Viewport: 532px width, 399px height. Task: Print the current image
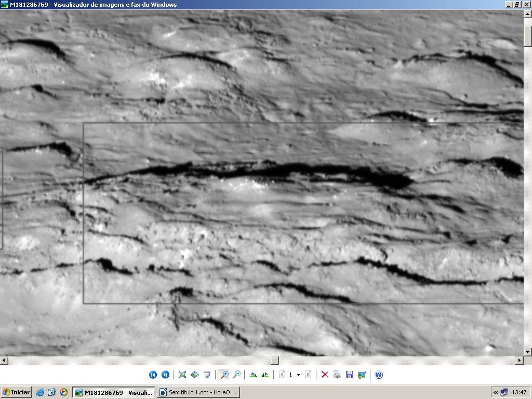(x=337, y=375)
